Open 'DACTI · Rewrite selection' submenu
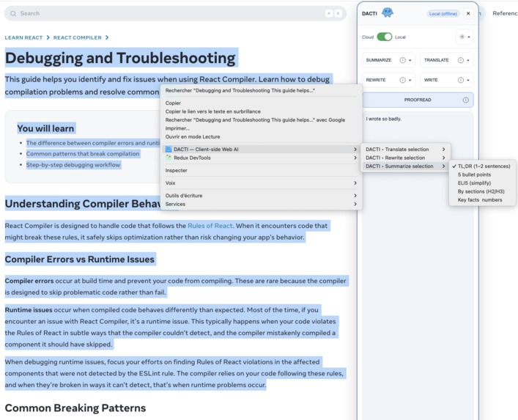Screen dimensions: 518x420 [405, 158]
